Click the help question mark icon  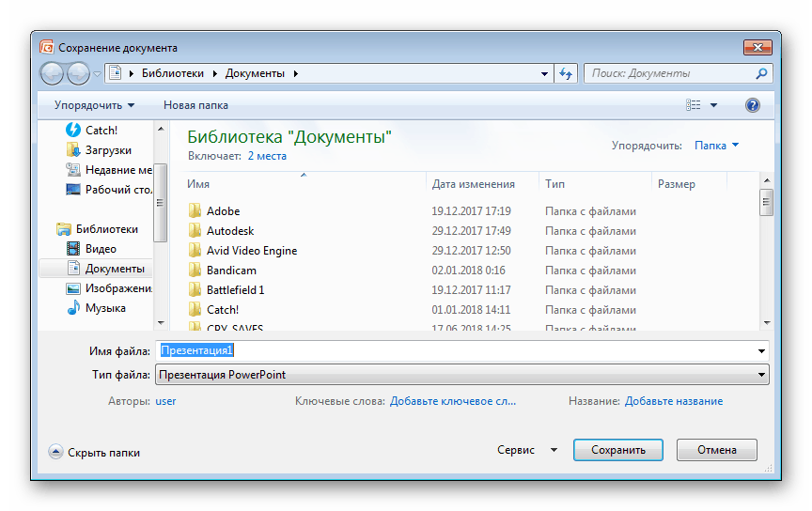coord(752,105)
